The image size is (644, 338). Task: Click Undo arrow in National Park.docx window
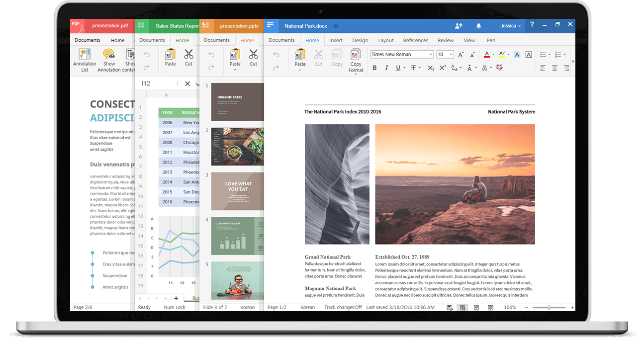[x=276, y=55]
